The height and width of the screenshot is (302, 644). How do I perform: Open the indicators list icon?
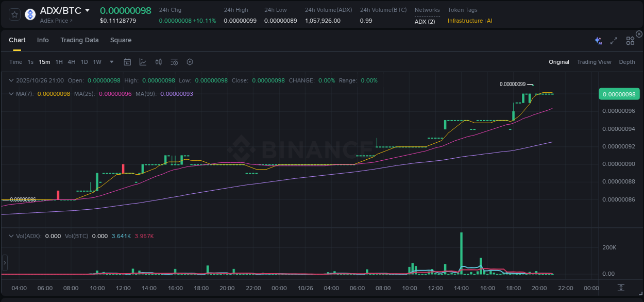pos(174,62)
